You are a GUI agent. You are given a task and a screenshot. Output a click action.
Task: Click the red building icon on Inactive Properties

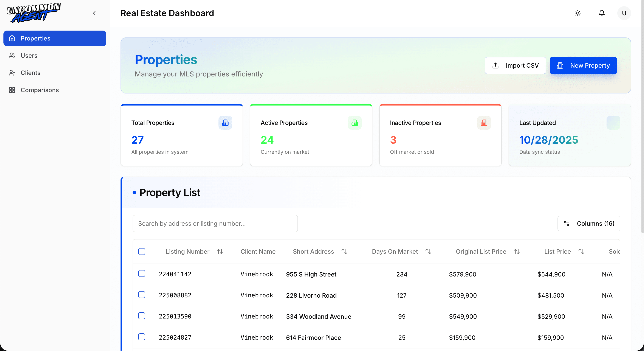[484, 123]
